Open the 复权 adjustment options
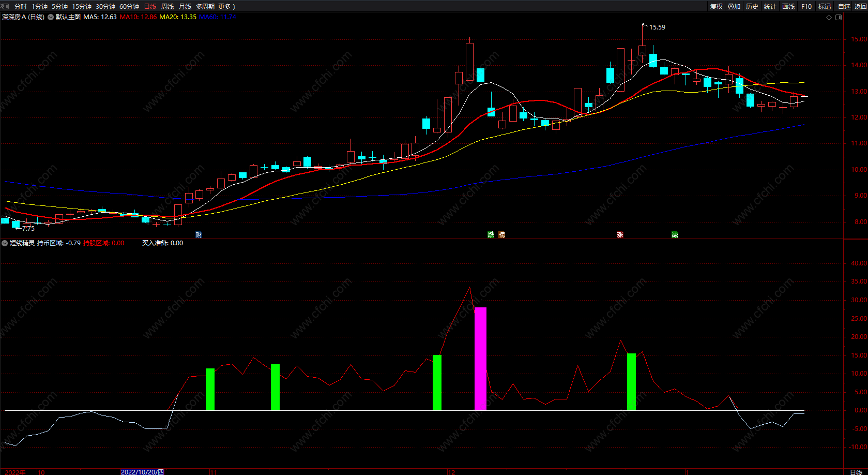 point(717,7)
